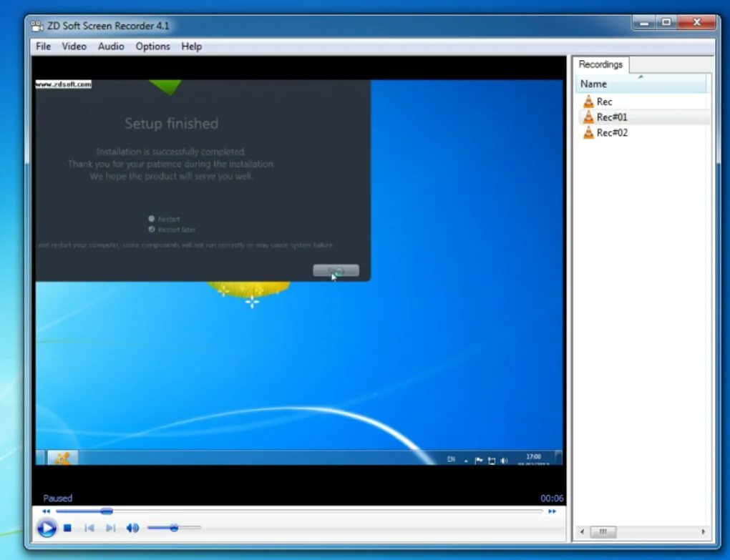Click the VLC cone icon beside Rec#01
The width and height of the screenshot is (730, 560).
pos(588,117)
